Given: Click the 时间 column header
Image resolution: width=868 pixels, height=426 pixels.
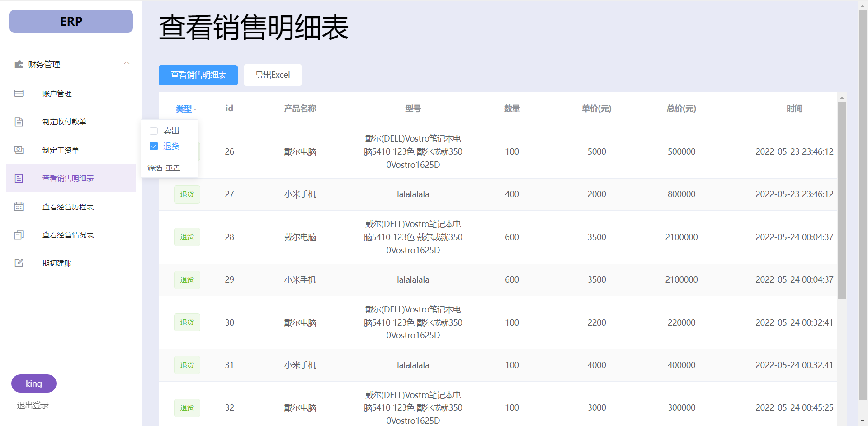Looking at the screenshot, I should click(795, 109).
